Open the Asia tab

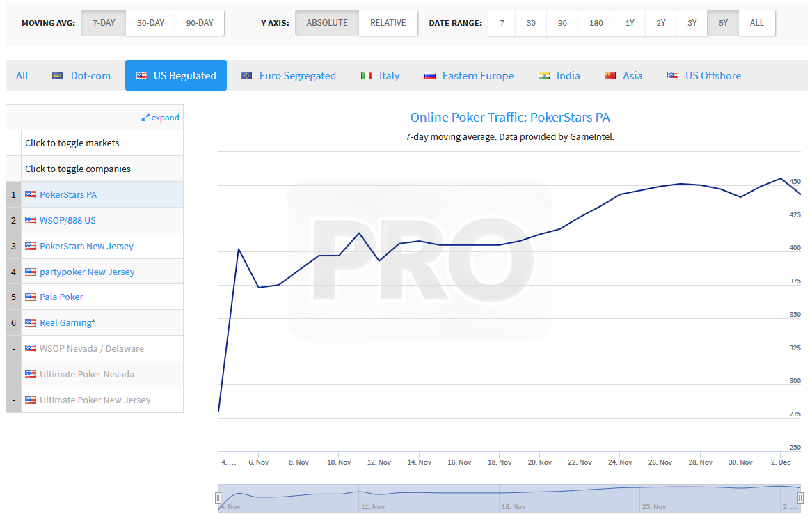(623, 76)
